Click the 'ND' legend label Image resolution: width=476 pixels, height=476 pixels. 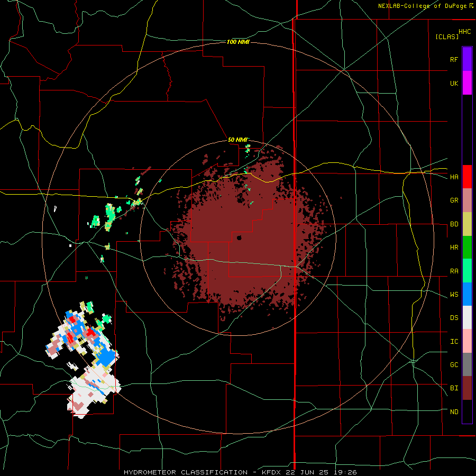pyautogui.click(x=454, y=412)
